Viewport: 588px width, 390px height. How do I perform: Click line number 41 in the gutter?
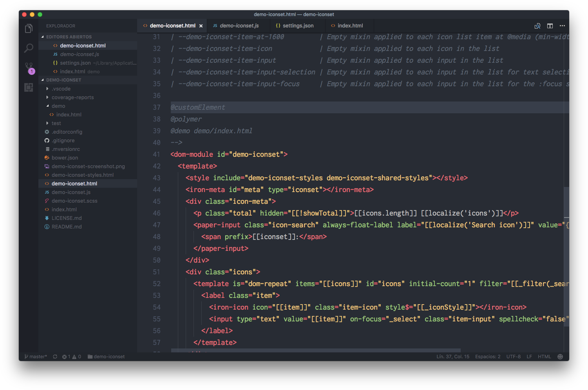click(157, 154)
